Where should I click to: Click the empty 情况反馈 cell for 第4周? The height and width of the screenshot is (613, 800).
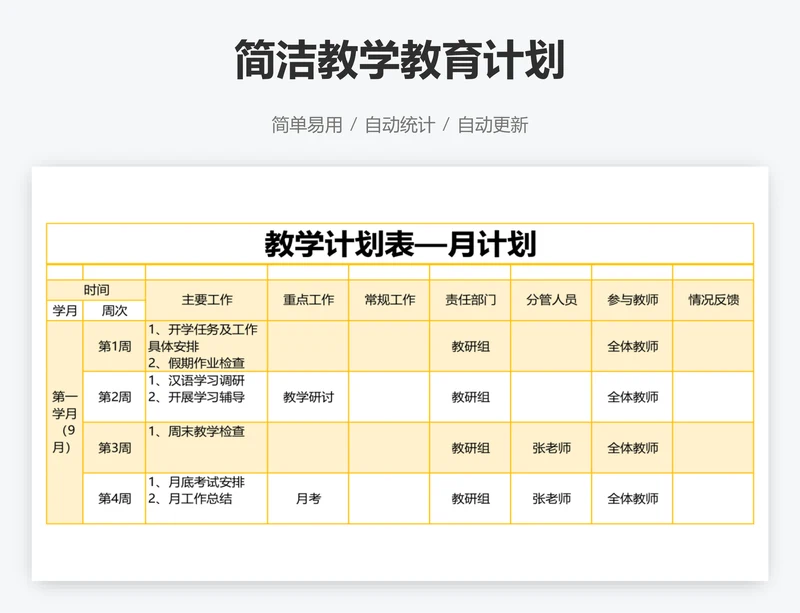click(x=713, y=498)
